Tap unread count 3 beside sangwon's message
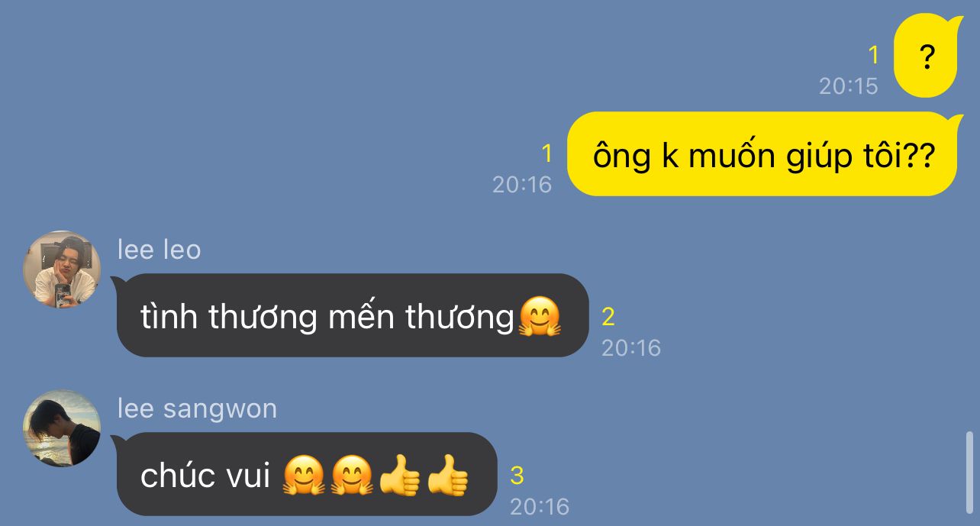Image resolution: width=980 pixels, height=526 pixels. (517, 476)
